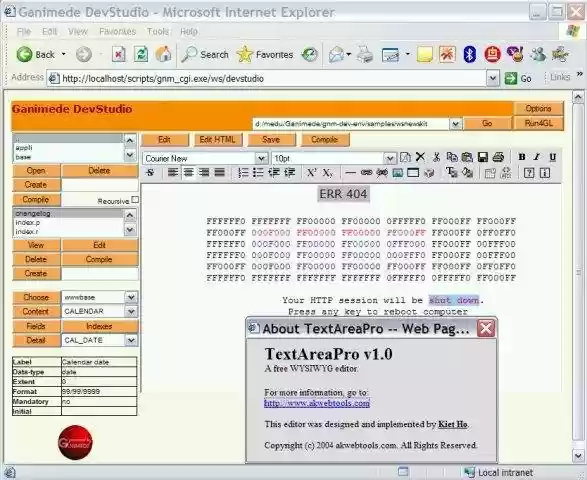
Task: Change the text foreground color
Action: 451,173
